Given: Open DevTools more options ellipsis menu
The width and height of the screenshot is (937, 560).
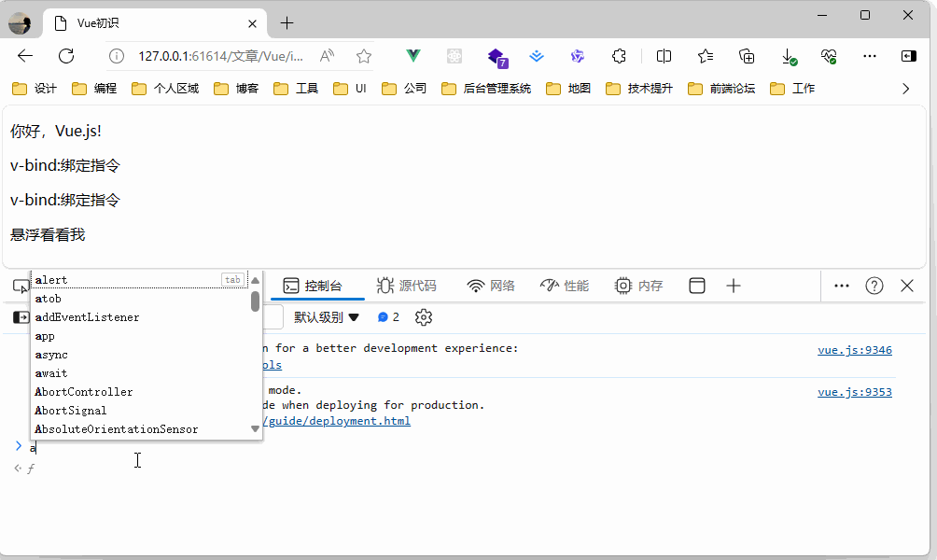Looking at the screenshot, I should 841,286.
